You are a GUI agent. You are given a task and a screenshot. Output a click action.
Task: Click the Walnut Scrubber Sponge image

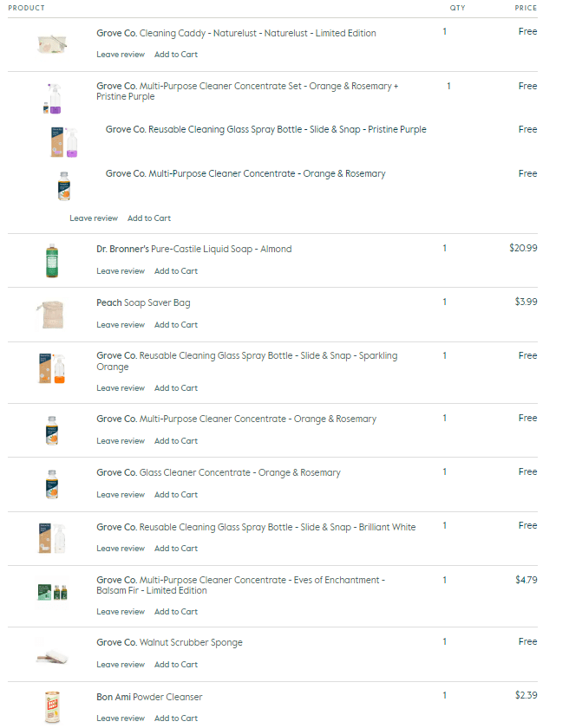(x=52, y=653)
